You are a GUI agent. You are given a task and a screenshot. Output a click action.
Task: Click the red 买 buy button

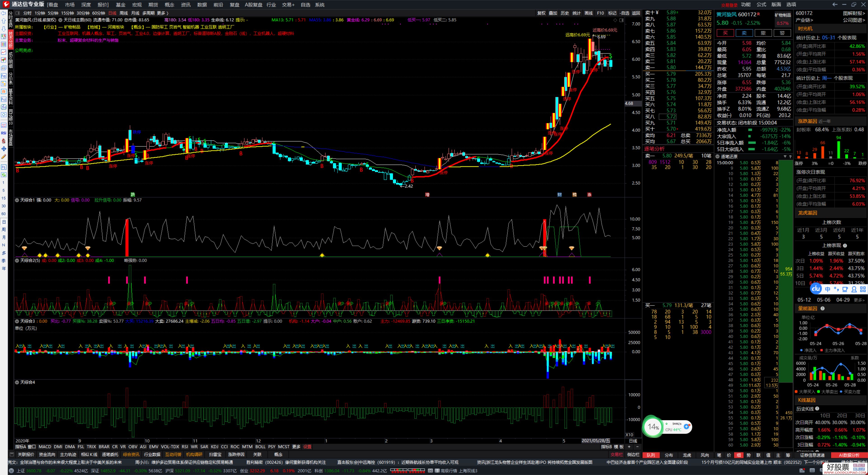[725, 33]
